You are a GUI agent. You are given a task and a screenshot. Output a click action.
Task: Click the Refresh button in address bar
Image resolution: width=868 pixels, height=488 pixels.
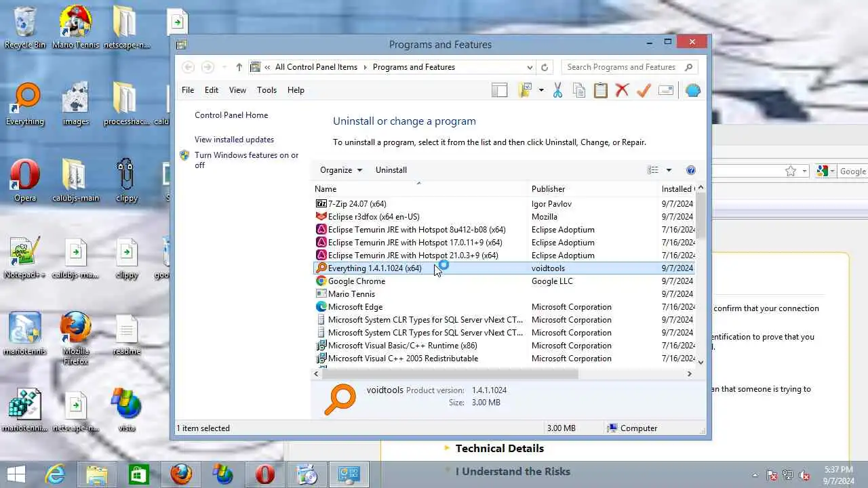point(544,67)
